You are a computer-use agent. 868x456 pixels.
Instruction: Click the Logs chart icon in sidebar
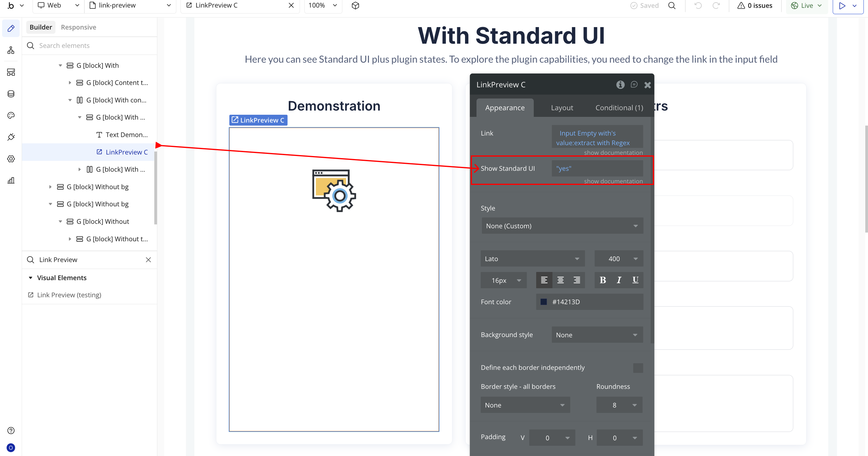(11, 180)
